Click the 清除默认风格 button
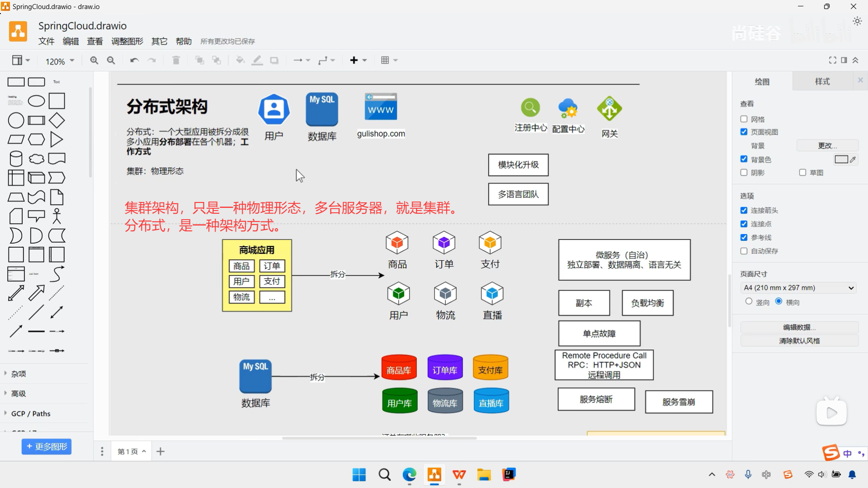The image size is (868, 488). pyautogui.click(x=799, y=341)
